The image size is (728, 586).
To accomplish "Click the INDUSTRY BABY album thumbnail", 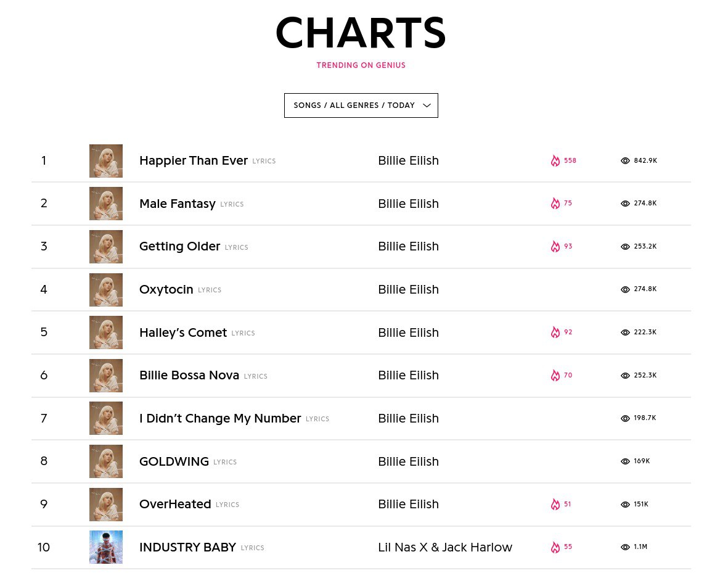I will pos(106,547).
